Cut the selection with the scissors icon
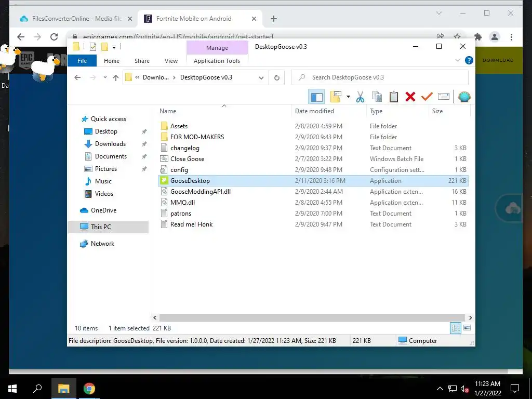Image resolution: width=532 pixels, height=399 pixels. 360,97
